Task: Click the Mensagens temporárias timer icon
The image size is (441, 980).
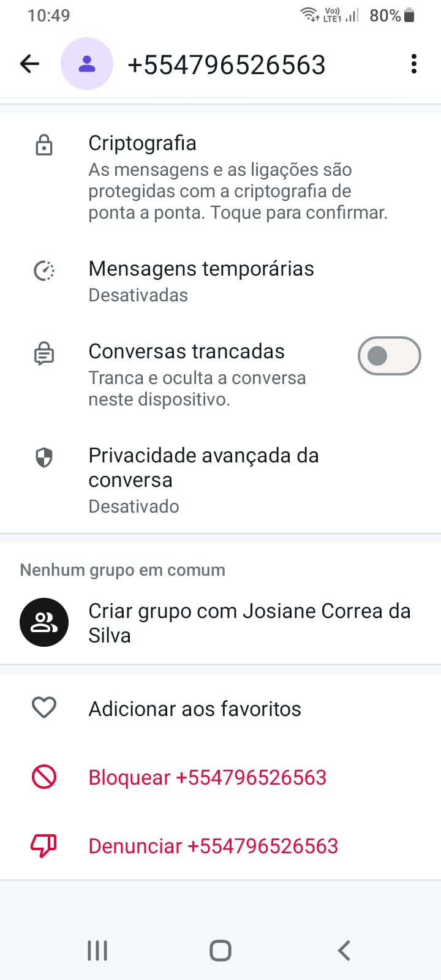Action: pos(44,271)
